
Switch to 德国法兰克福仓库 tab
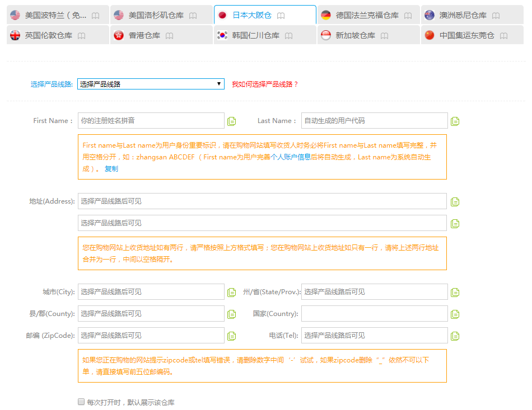(x=367, y=15)
